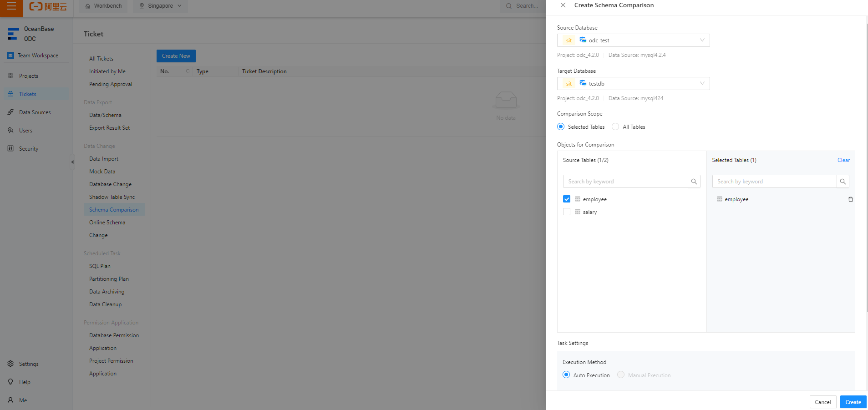This screenshot has width=868, height=410.
Task: Remove employee using the trash icon
Action: coord(850,199)
